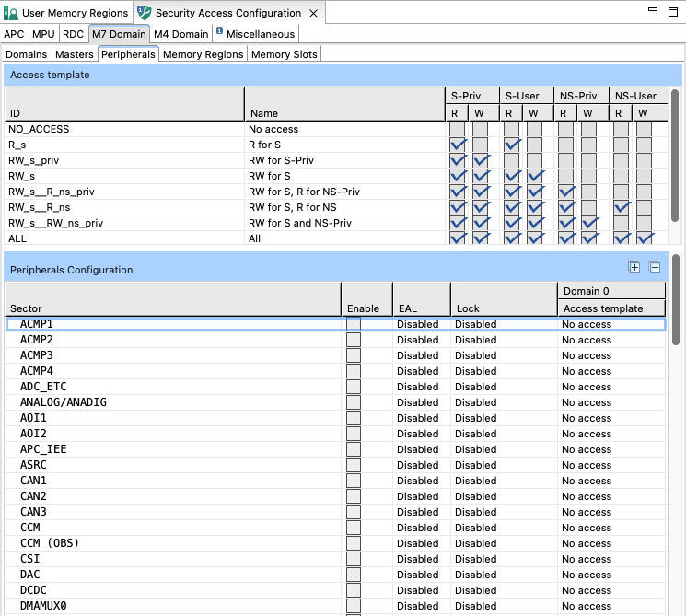The image size is (686, 616).
Task: Toggle S-Priv read checkbox for NO_ACCESS
Action: point(457,129)
